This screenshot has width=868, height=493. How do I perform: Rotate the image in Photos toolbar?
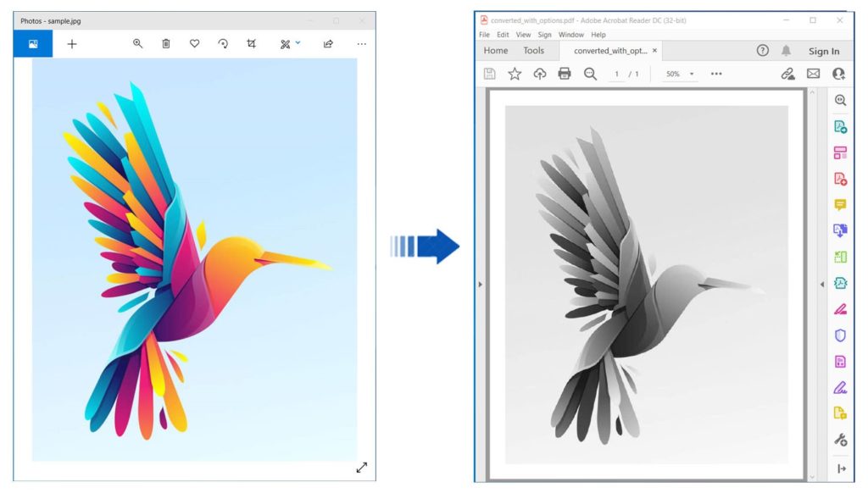coord(223,44)
